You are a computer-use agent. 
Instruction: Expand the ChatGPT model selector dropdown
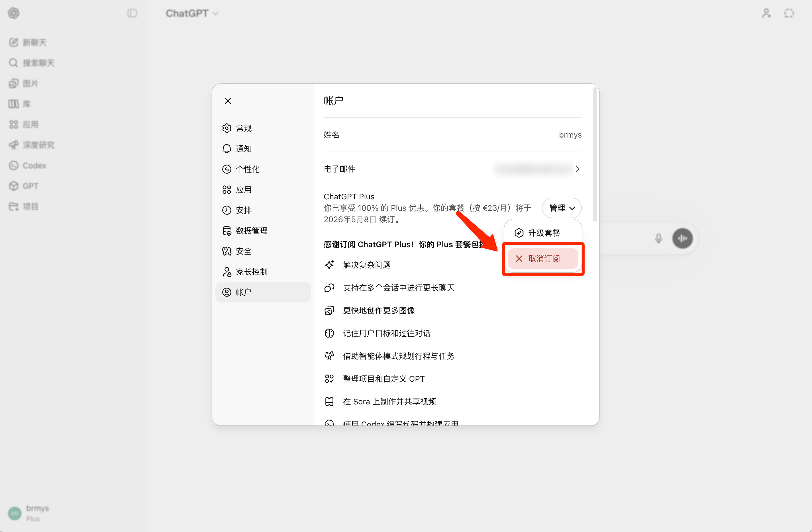[x=192, y=13]
